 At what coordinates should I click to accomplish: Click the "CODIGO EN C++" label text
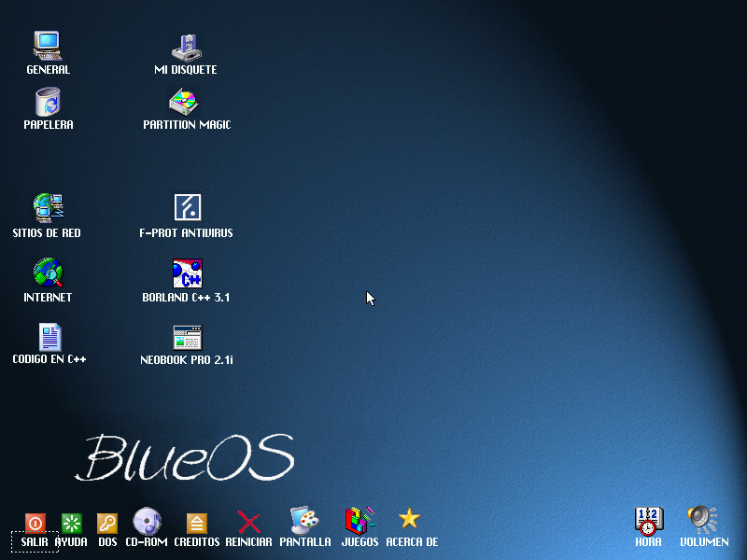point(49,359)
